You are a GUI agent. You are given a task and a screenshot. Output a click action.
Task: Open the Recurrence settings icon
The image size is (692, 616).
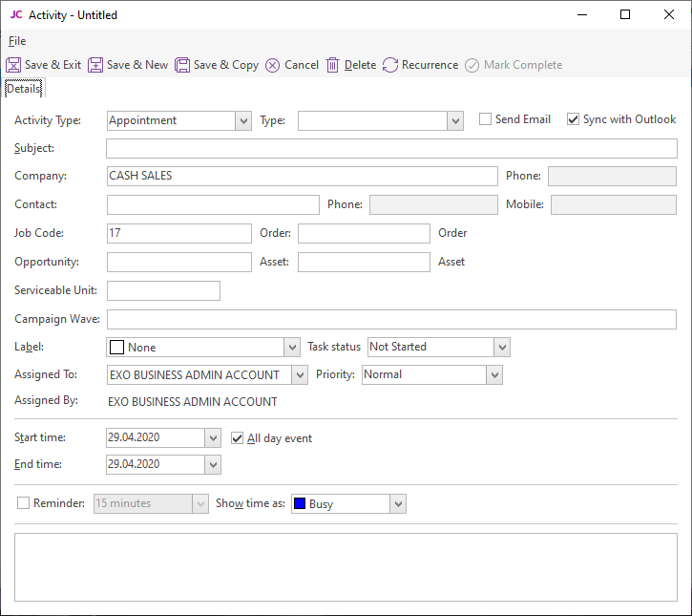point(390,65)
